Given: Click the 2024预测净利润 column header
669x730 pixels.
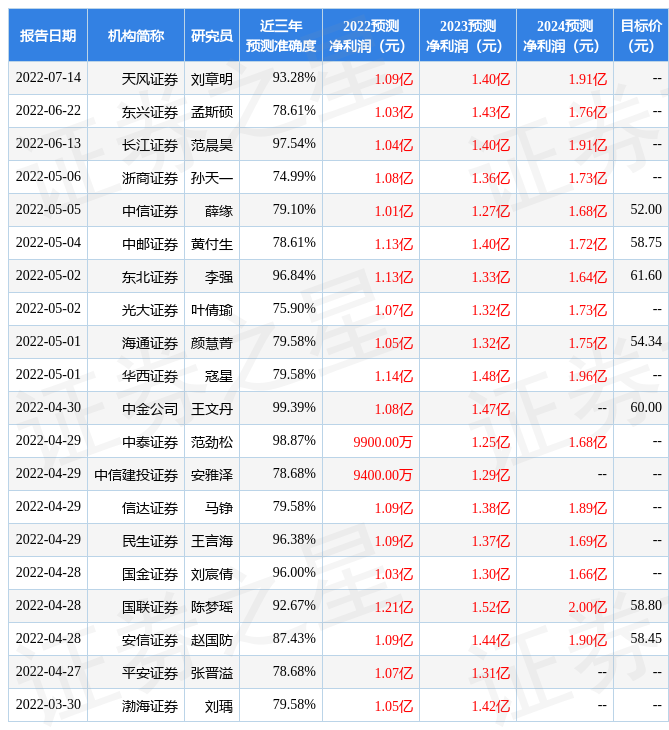Looking at the screenshot, I should pyautogui.click(x=565, y=35).
